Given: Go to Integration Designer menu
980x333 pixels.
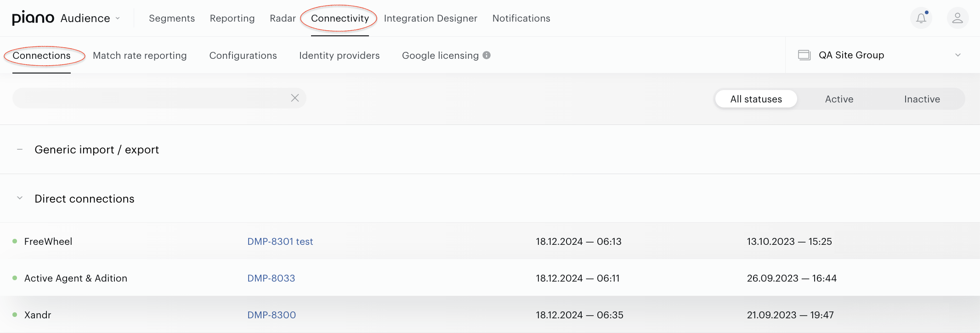Looking at the screenshot, I should pyautogui.click(x=431, y=18).
